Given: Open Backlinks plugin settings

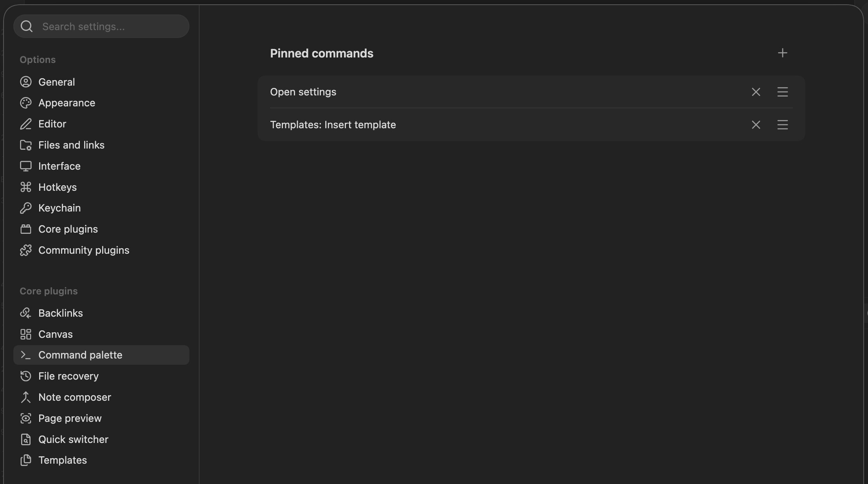Looking at the screenshot, I should (101, 313).
